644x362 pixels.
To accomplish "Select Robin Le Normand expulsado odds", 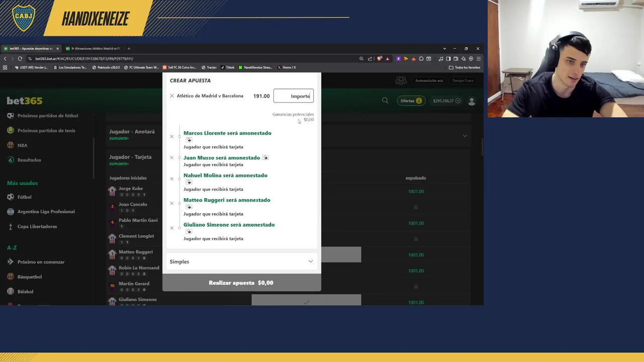I will (x=416, y=270).
